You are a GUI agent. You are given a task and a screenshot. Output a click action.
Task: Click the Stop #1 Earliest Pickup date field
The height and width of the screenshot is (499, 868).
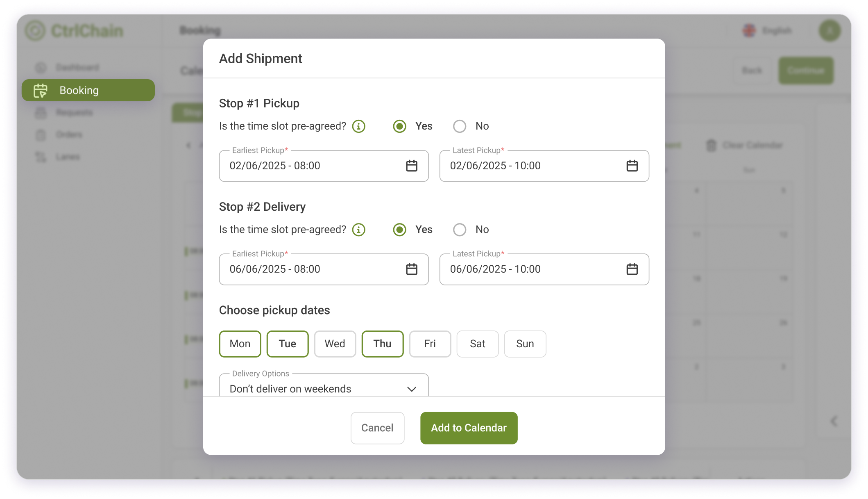point(324,166)
